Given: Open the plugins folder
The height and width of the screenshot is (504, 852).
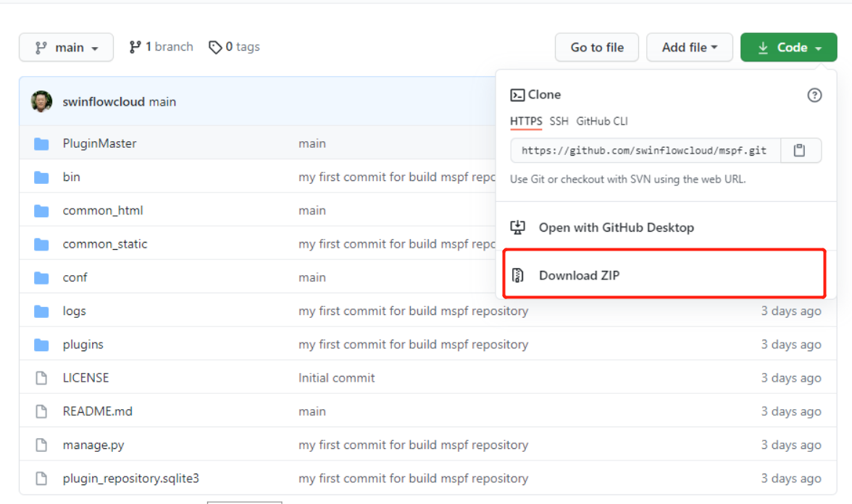Looking at the screenshot, I should coord(83,345).
